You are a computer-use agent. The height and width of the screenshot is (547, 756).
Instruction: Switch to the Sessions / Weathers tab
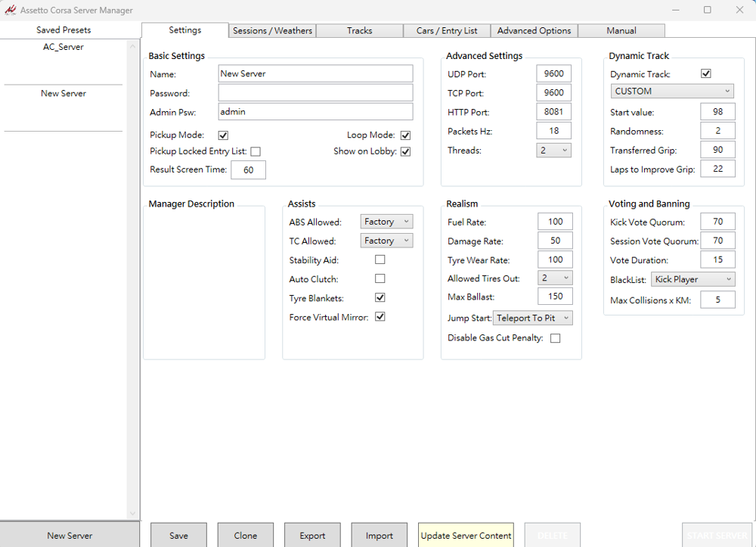pos(272,30)
